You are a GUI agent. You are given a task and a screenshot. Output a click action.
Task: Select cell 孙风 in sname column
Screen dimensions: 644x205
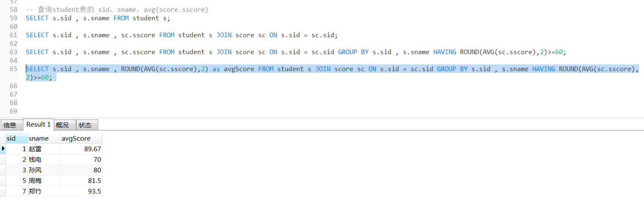pyautogui.click(x=44, y=170)
